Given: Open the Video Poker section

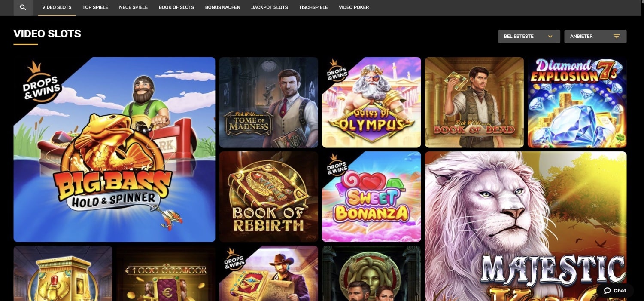Looking at the screenshot, I should tap(354, 7).
